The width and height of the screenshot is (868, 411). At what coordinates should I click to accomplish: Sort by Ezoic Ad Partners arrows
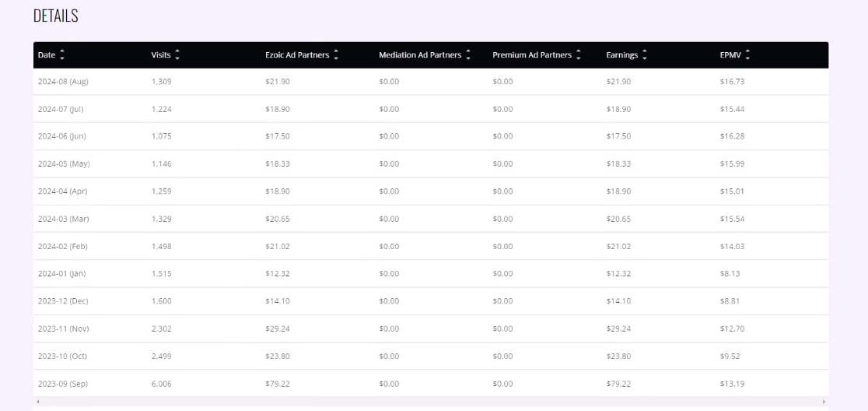[336, 54]
